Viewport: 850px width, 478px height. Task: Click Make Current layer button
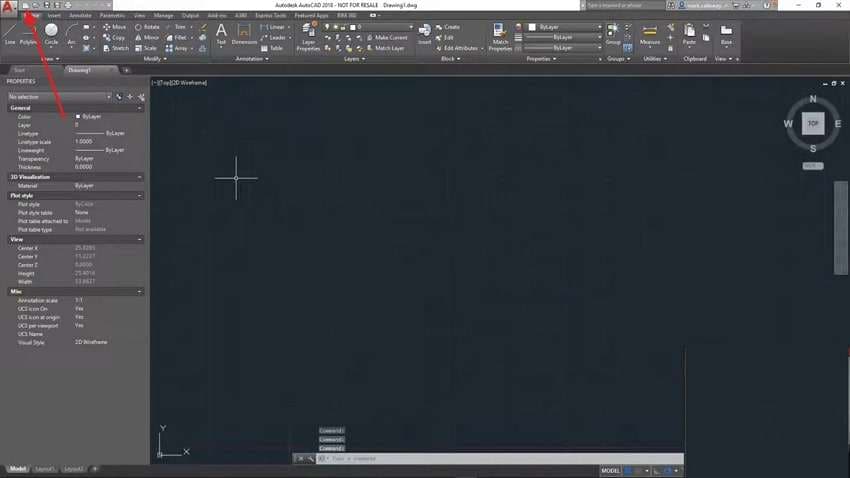coord(387,37)
